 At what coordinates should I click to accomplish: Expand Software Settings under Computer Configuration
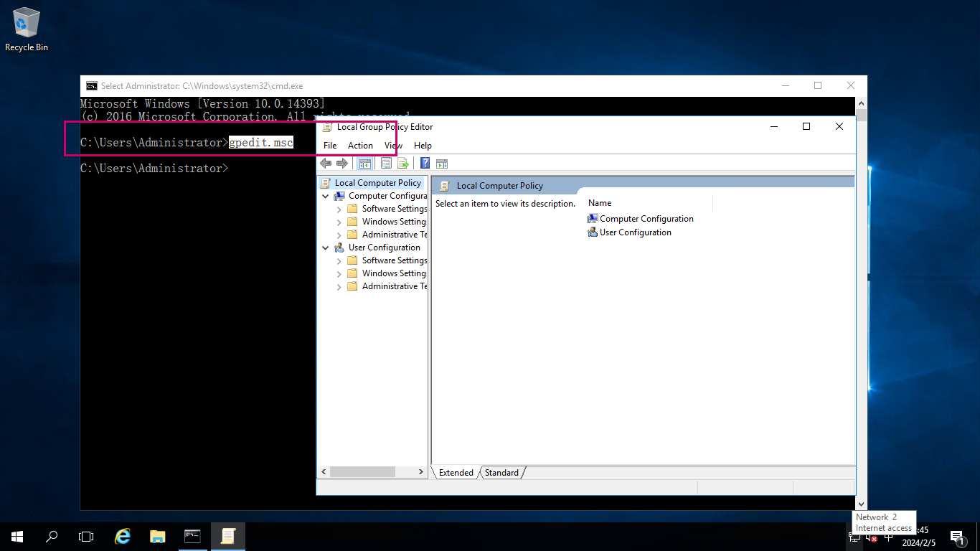click(339, 209)
